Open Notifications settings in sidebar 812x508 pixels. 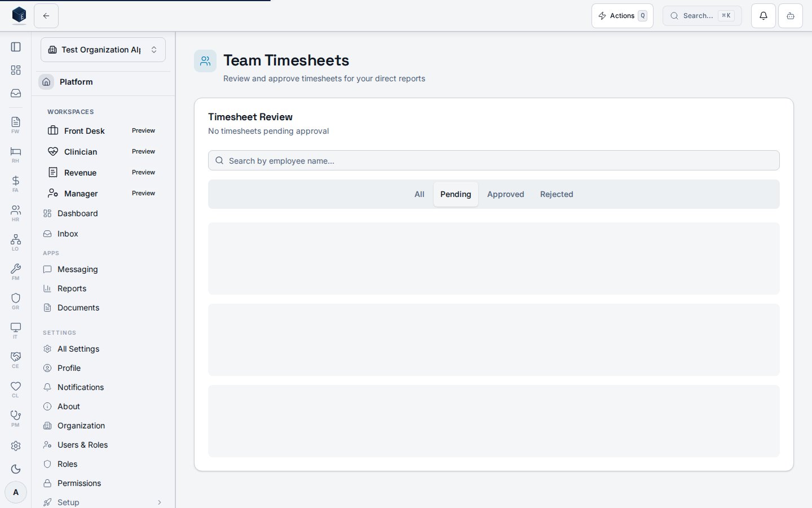(103, 387)
